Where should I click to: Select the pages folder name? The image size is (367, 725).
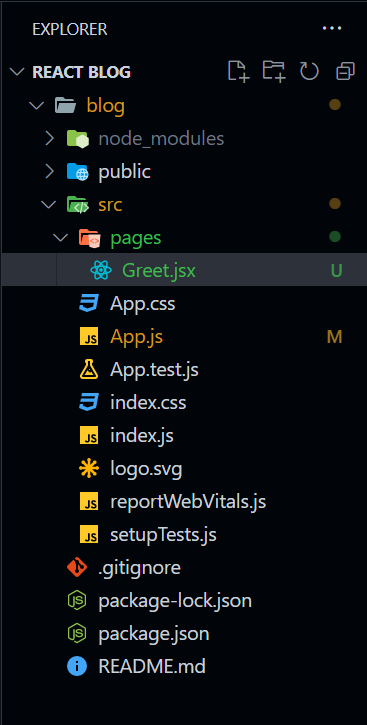point(136,239)
